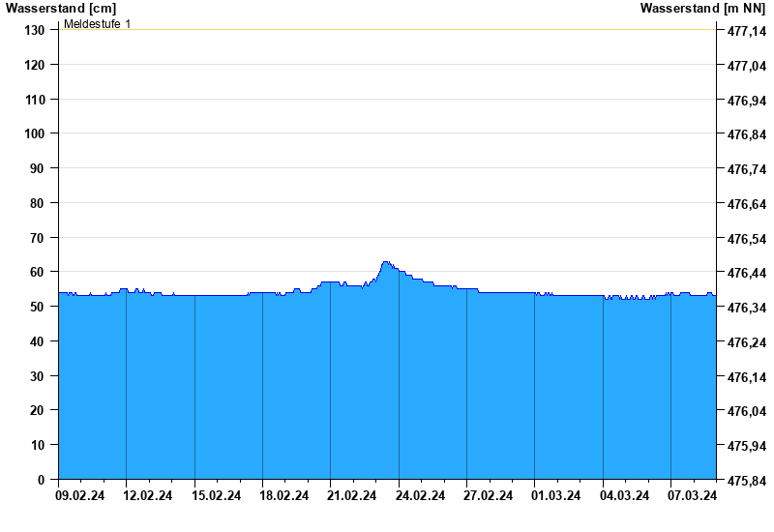Select the 12.02.24 date label
Viewport: 774px width, 532px height.
149,496
